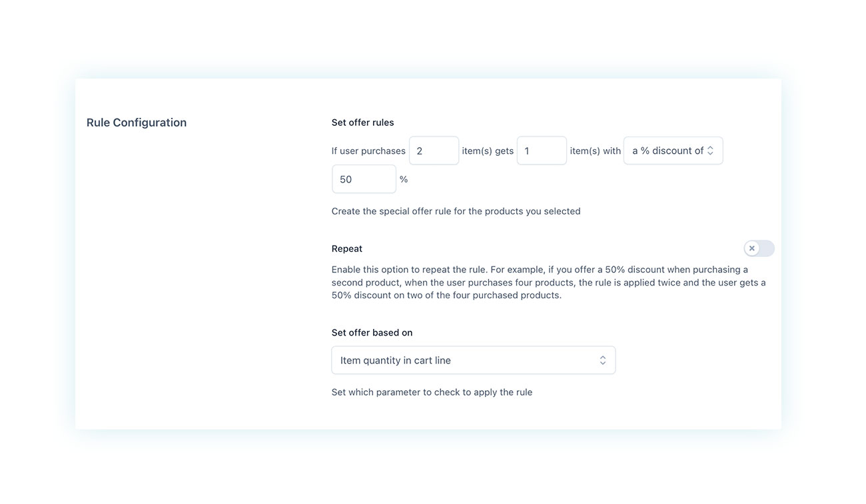Image resolution: width=866 pixels, height=504 pixels.
Task: Focus the discount percentage field showing 50
Action: point(364,179)
